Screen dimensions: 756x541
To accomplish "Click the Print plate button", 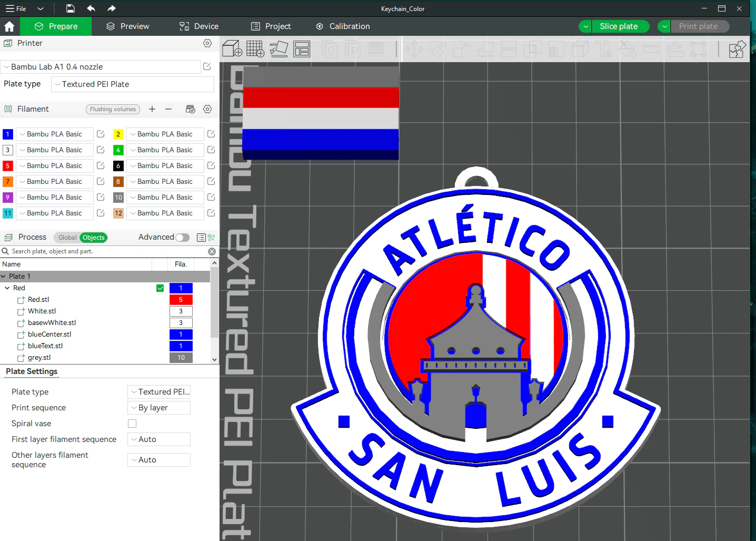I will pyautogui.click(x=700, y=26).
